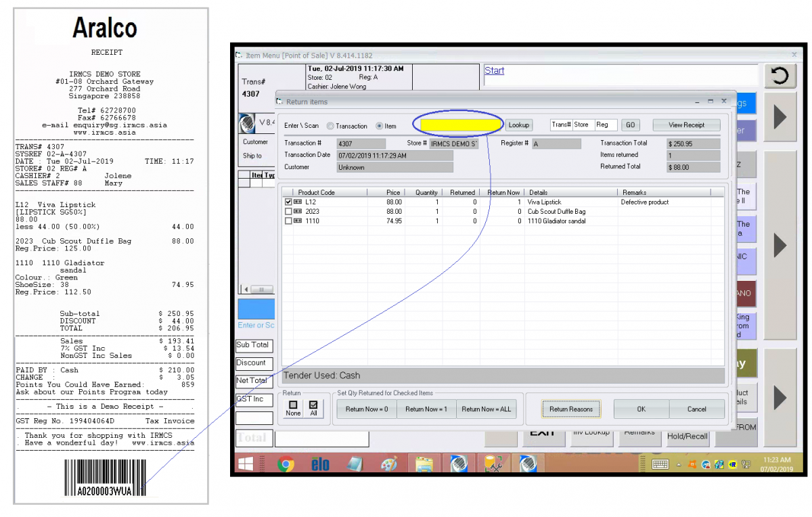This screenshot has height=517, width=812.
Task: Uncheck the L12 Viva Lipstick row checkbox
Action: pos(289,202)
